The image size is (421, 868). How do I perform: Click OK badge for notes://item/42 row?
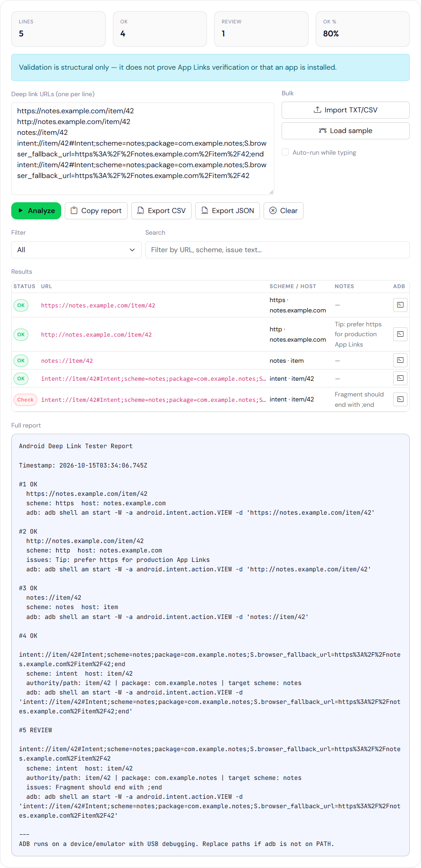click(21, 361)
